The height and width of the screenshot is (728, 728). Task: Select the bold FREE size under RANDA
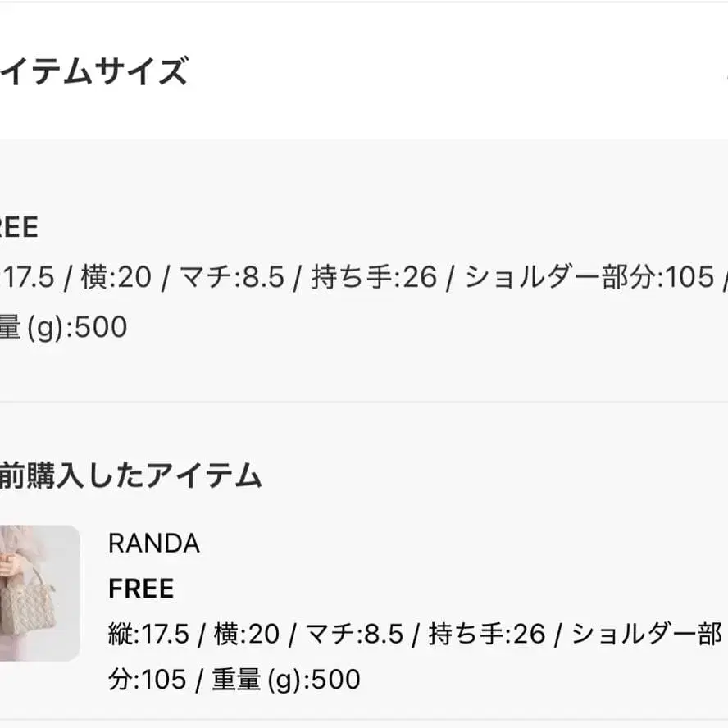(141, 589)
